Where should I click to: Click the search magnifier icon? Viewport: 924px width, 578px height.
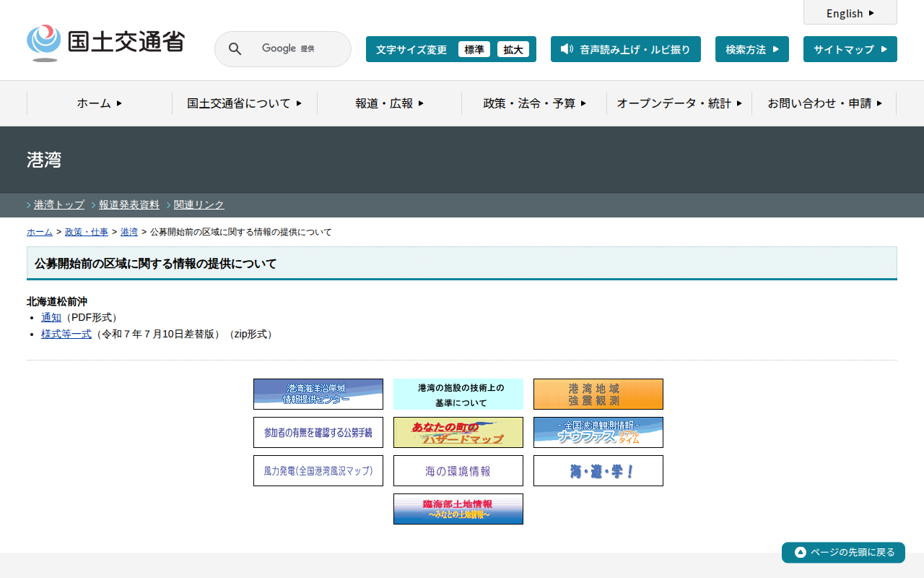[x=235, y=49]
